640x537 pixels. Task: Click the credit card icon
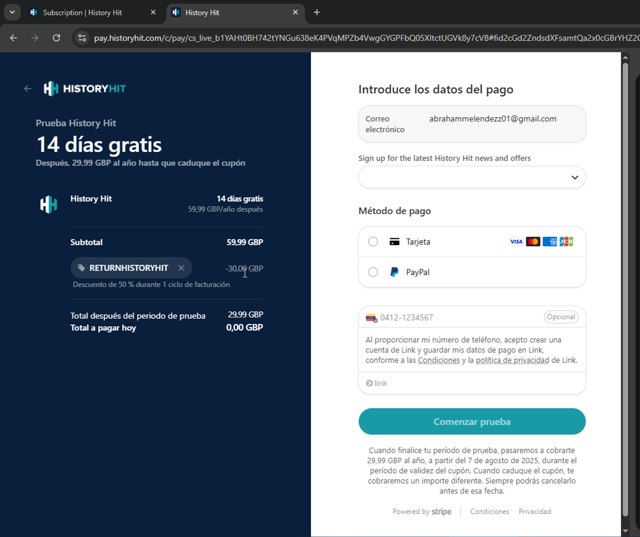[394, 242]
